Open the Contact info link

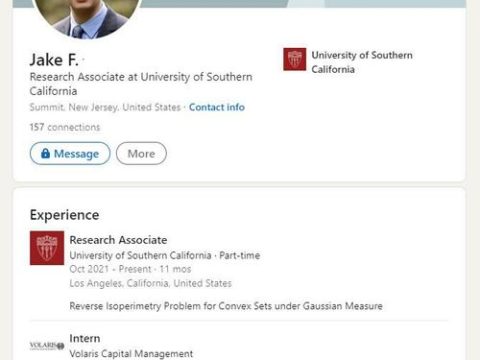(x=217, y=107)
